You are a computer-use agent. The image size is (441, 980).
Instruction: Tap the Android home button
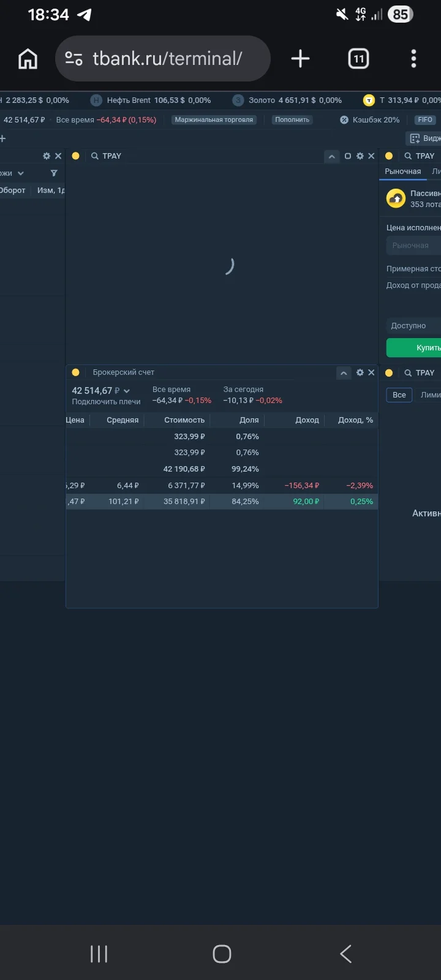tap(222, 954)
